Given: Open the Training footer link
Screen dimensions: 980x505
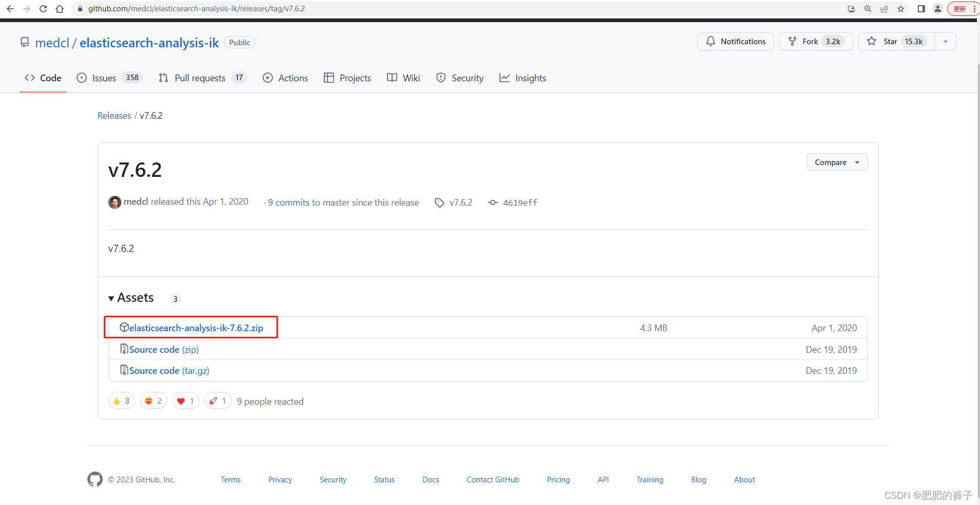Looking at the screenshot, I should coord(650,480).
